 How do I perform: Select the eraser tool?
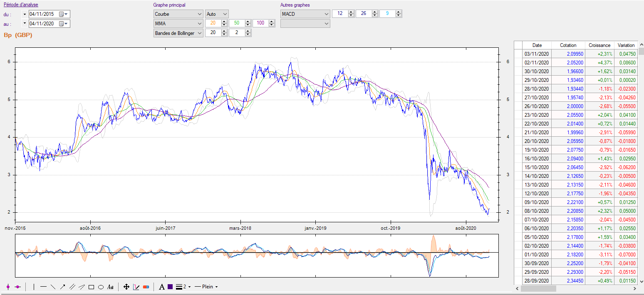[x=146, y=287]
